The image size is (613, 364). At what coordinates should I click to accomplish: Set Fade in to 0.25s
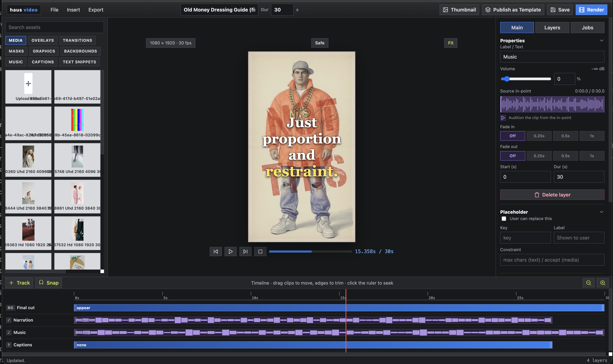(x=539, y=136)
